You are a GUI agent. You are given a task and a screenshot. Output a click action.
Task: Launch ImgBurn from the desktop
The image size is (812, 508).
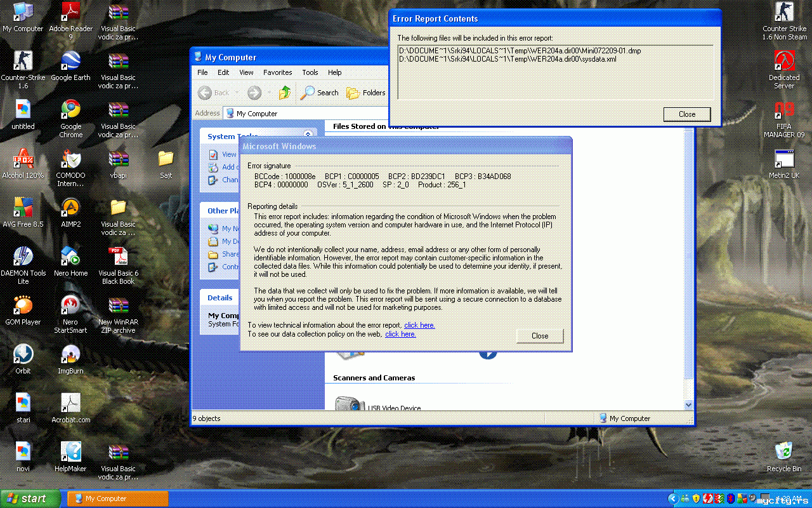tap(70, 360)
